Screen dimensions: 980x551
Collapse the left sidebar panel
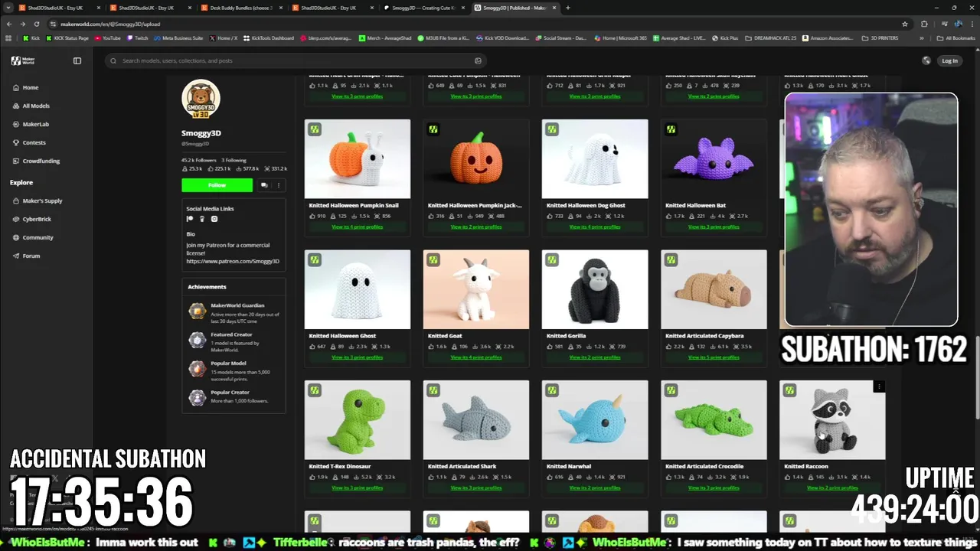pyautogui.click(x=77, y=60)
